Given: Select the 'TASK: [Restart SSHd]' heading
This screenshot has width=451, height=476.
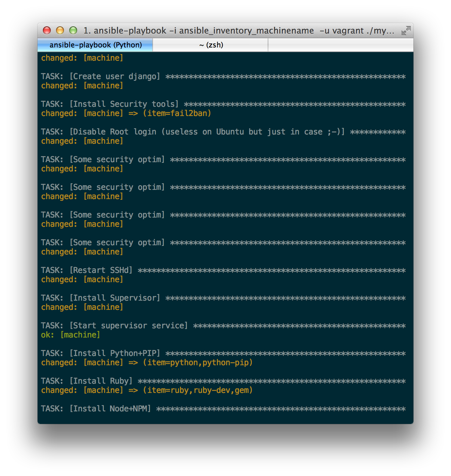Looking at the screenshot, I should 86,270.
